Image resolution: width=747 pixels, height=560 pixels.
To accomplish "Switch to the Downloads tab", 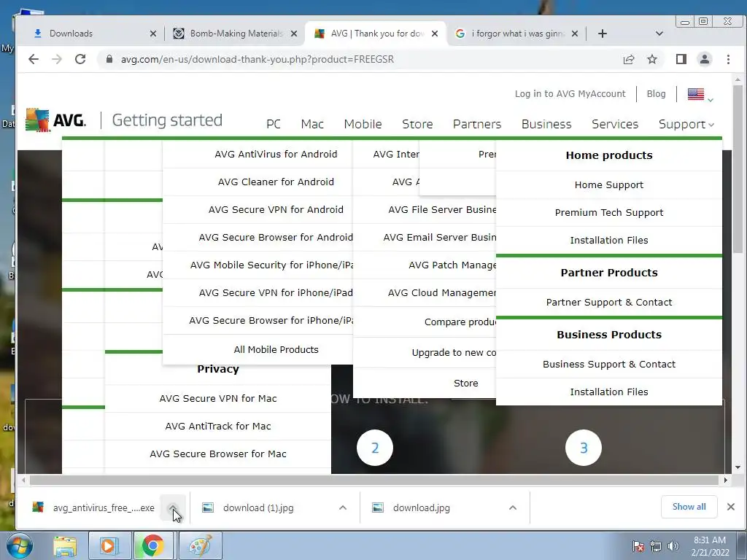I will click(90, 34).
